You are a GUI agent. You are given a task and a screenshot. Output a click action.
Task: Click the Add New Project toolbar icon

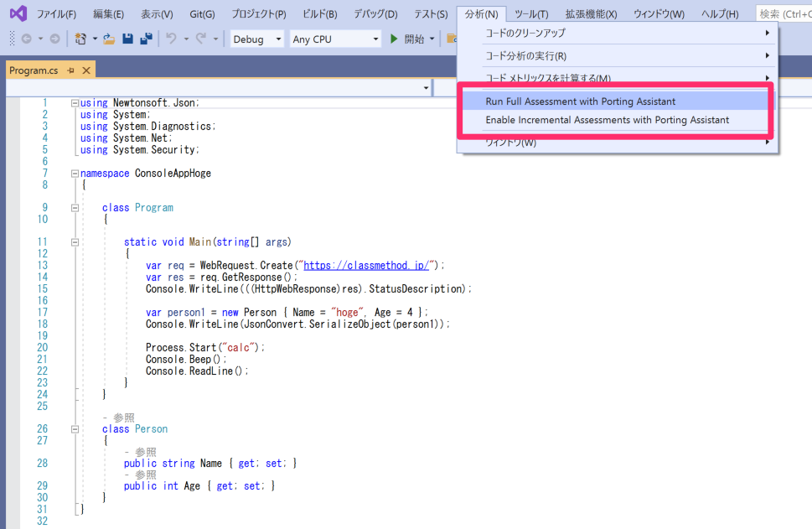(x=80, y=39)
